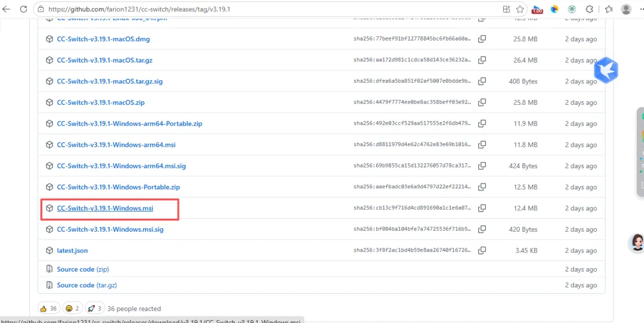
Task: Copy sha256 hash for Windows-Portable.zip
Action: coord(482,187)
